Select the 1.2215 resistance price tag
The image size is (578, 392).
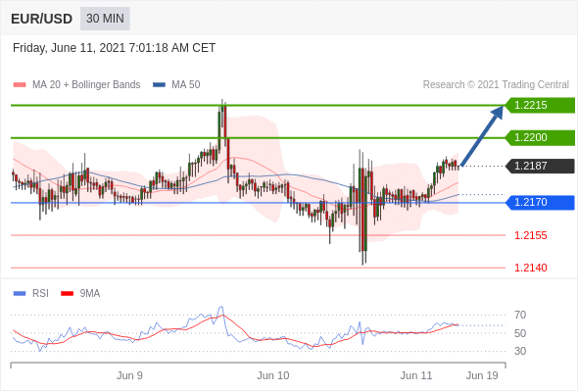pos(540,105)
